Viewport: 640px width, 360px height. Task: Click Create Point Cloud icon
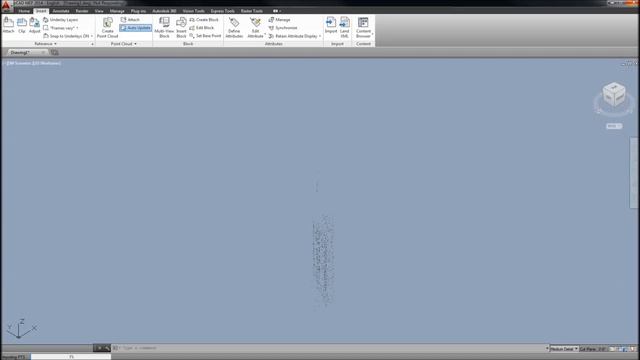tap(107, 27)
